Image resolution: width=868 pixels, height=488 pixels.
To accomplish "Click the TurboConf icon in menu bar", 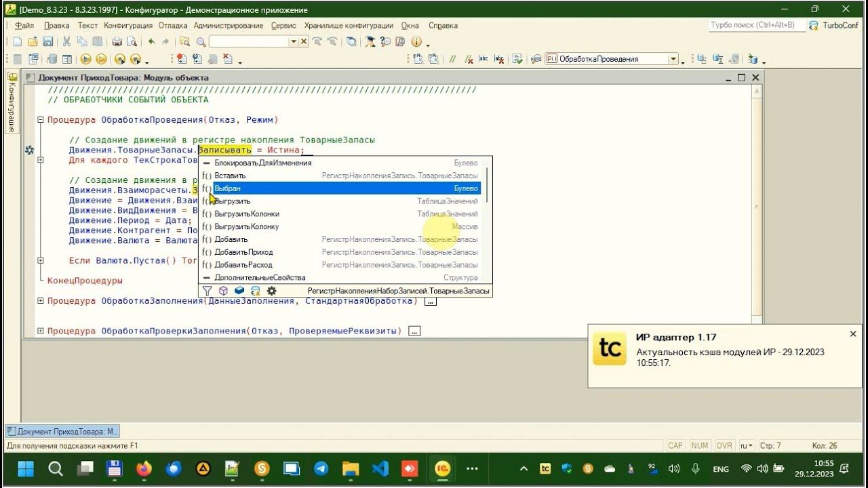I will click(x=814, y=25).
